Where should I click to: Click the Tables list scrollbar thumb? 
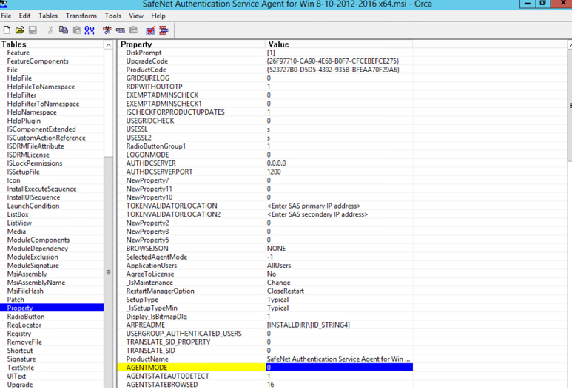[x=108, y=272]
